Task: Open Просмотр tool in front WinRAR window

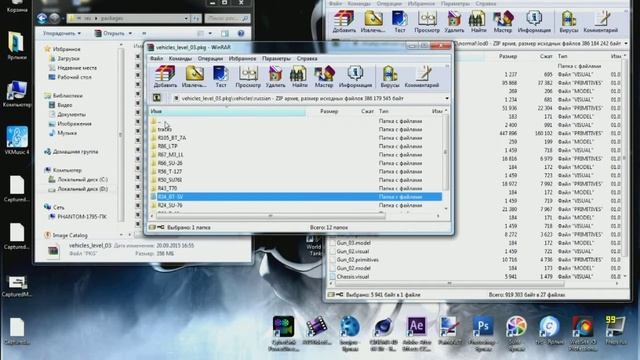Action: (248, 76)
